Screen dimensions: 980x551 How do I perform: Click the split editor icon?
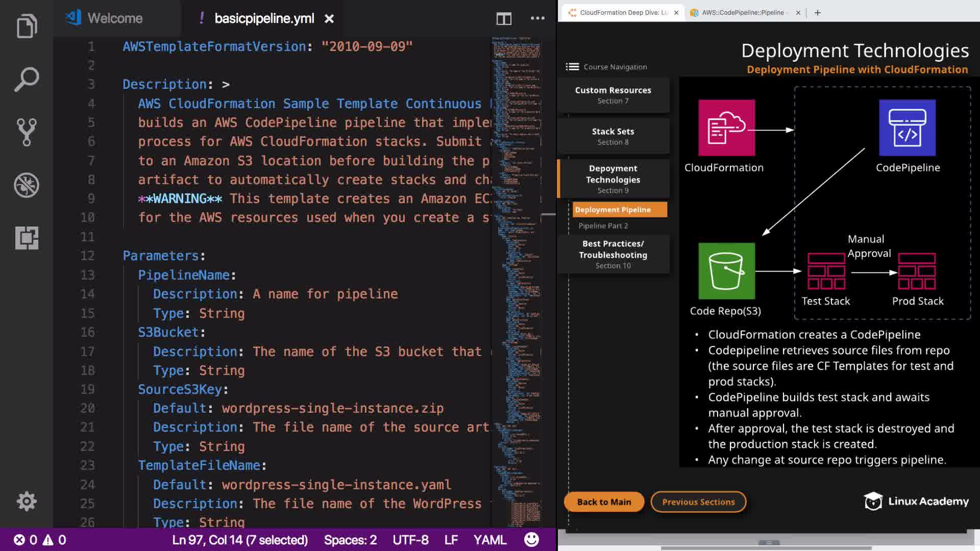504,19
